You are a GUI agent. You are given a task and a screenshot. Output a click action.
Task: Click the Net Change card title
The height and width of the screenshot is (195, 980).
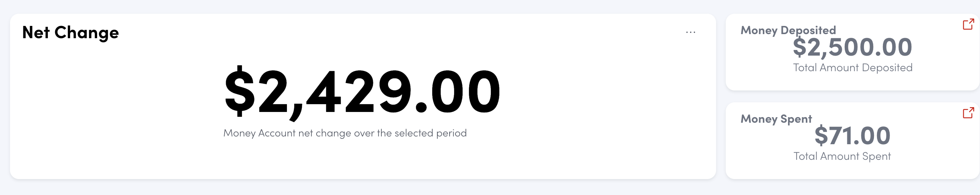[70, 32]
